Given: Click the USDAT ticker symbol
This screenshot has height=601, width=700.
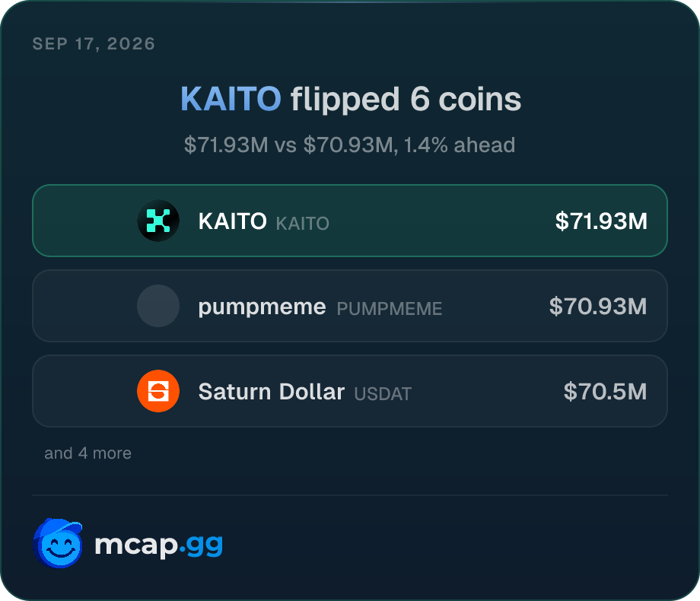Looking at the screenshot, I should 383,394.
